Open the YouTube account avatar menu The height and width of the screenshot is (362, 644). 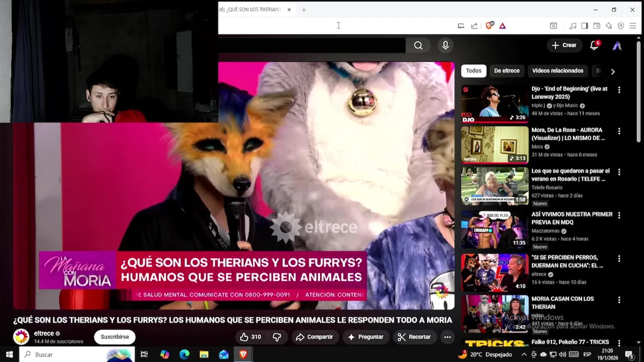pos(617,45)
